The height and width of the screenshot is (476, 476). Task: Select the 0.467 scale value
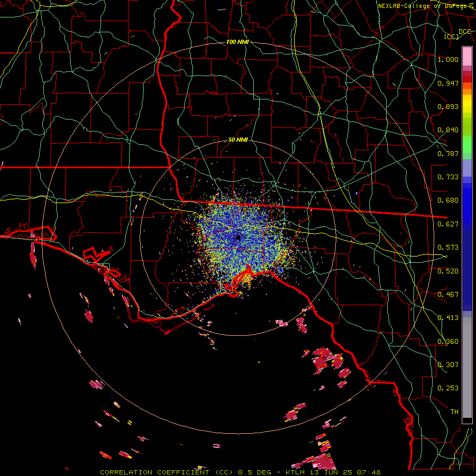(x=448, y=295)
